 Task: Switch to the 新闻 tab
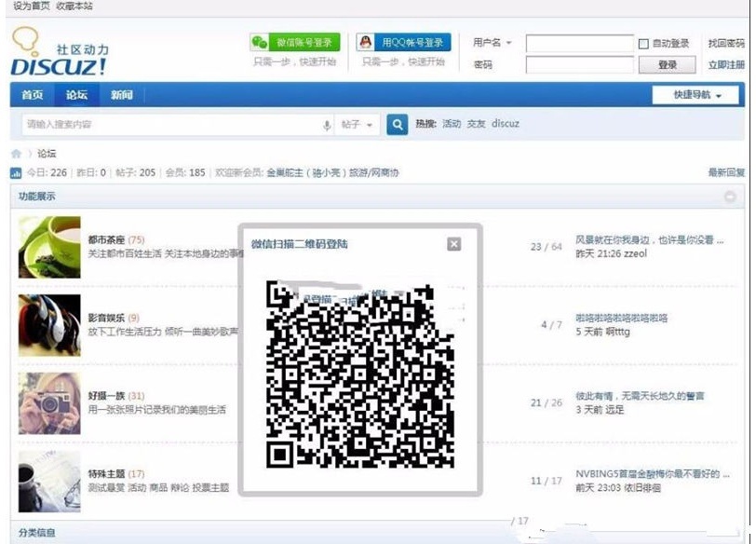pos(123,94)
